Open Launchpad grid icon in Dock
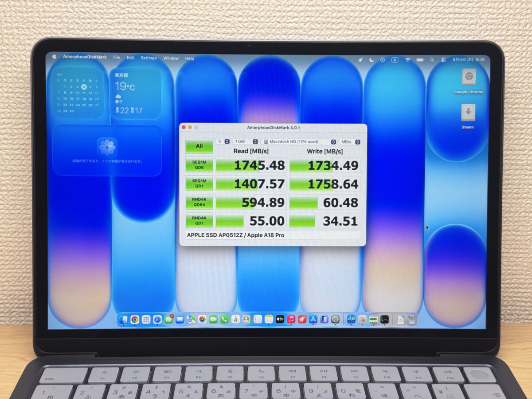Viewport: 532px width, 399px height. coord(146,320)
